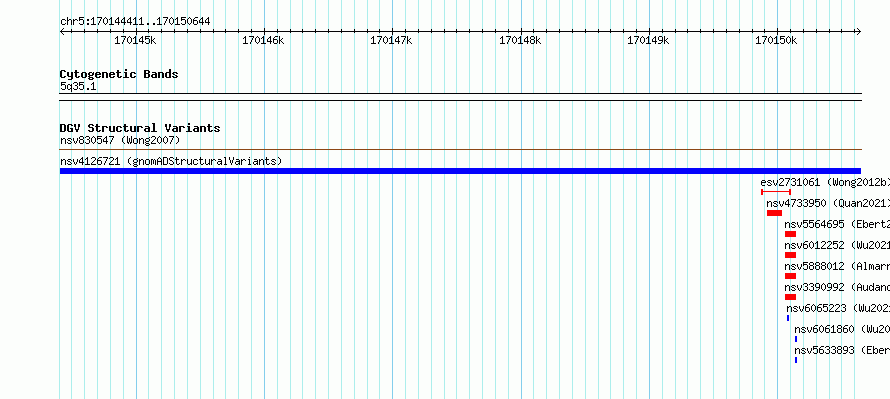Click the blue tick under nsv5633893
Viewport: 890px width, 399px height.
click(796, 360)
